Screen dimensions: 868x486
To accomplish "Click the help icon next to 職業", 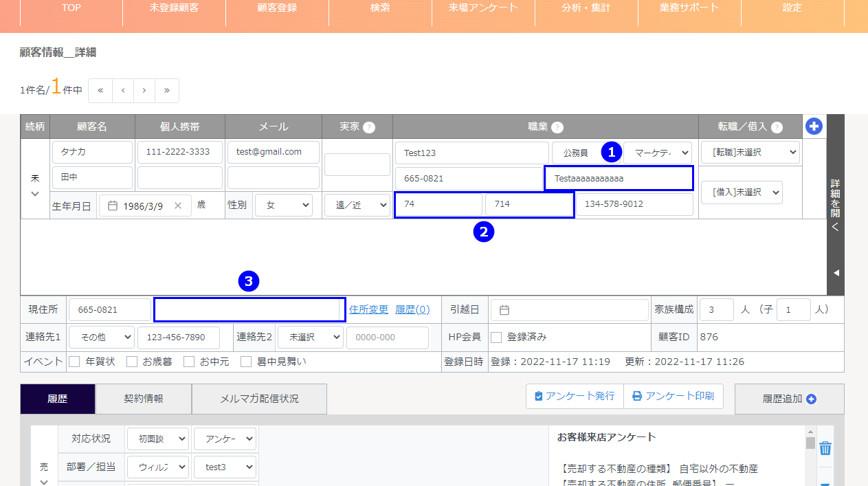I will pos(557,127).
